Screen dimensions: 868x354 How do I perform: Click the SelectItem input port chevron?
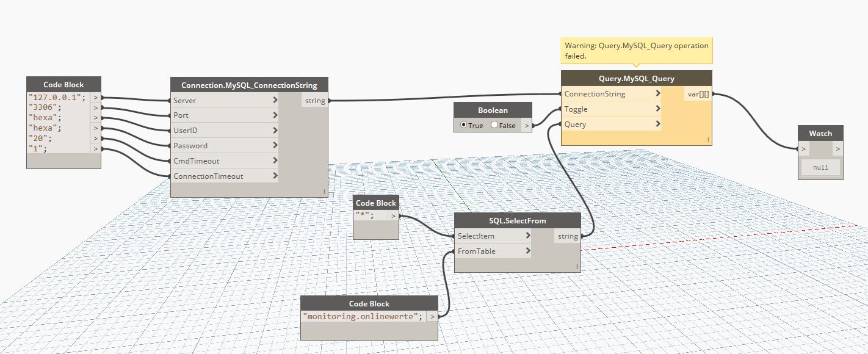(x=527, y=236)
